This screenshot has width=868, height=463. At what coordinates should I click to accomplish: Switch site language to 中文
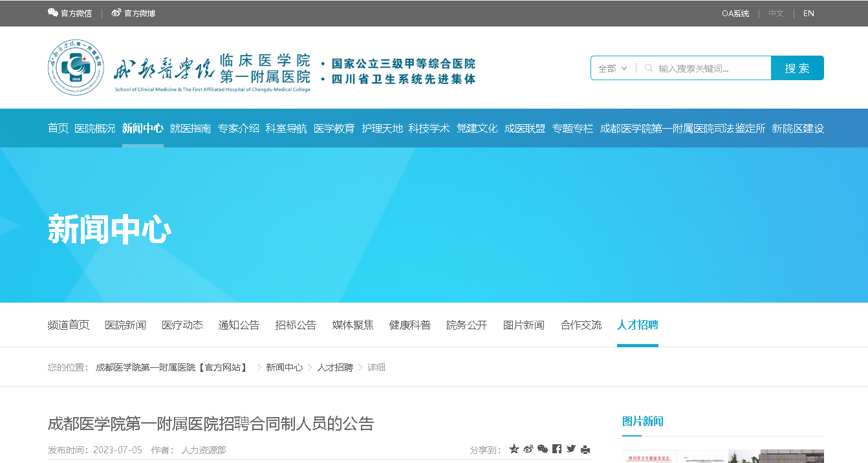[776, 13]
